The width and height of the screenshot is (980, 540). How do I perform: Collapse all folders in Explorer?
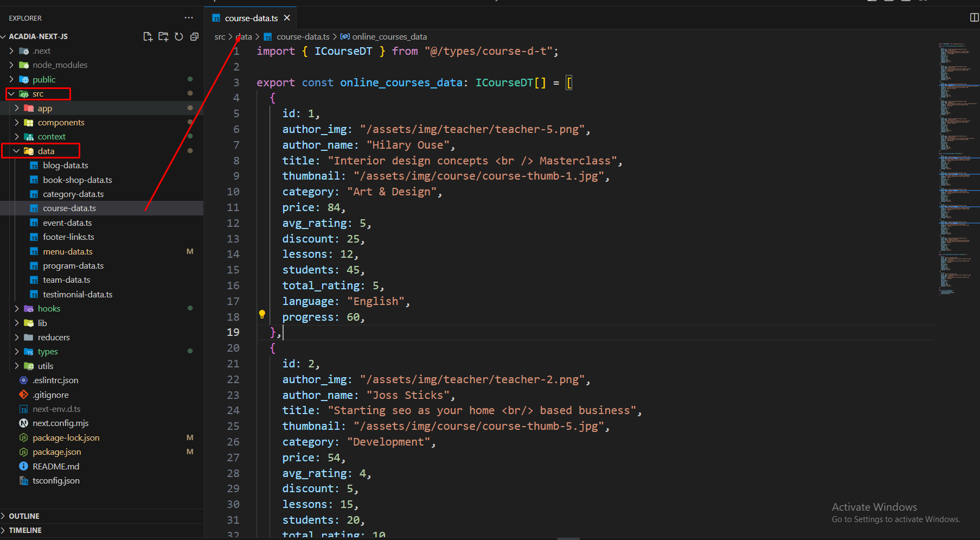coord(194,36)
